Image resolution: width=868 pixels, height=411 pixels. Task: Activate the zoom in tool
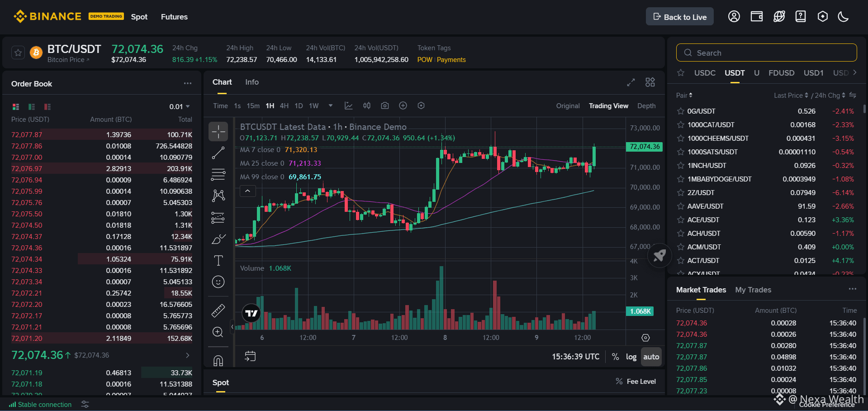pyautogui.click(x=218, y=332)
